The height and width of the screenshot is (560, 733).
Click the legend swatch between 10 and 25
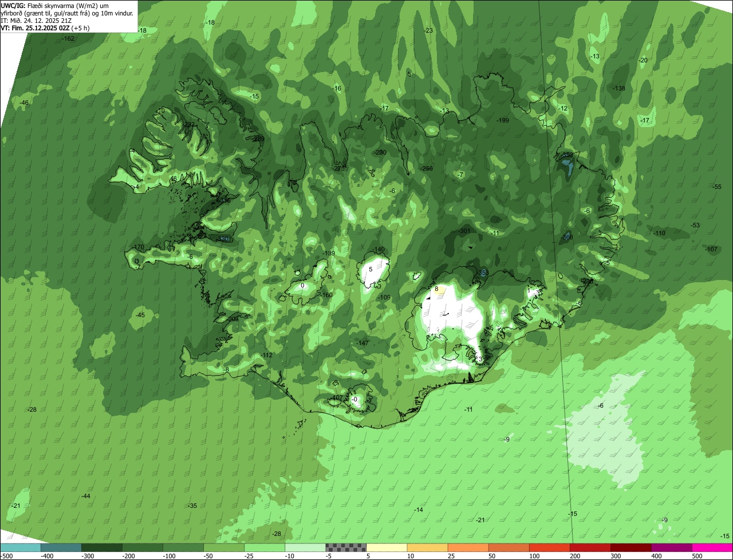pos(427,547)
